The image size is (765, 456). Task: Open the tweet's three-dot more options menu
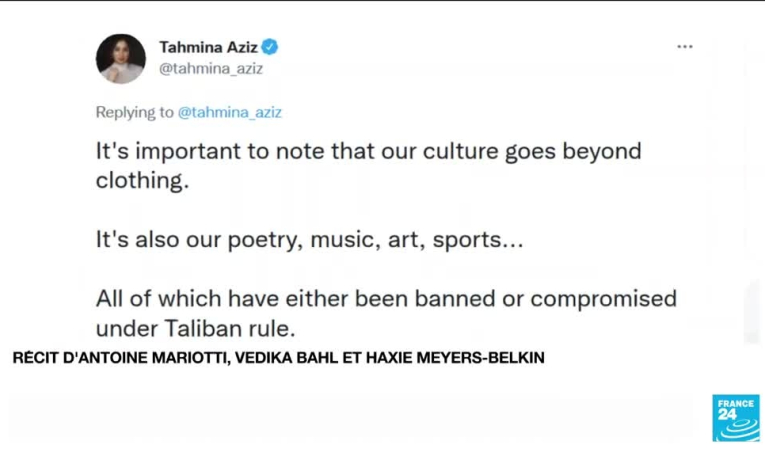point(684,47)
